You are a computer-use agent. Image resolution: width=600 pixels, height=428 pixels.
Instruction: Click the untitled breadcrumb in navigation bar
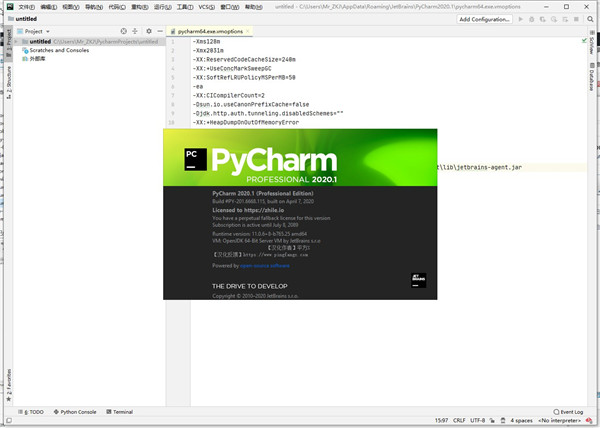[23, 19]
